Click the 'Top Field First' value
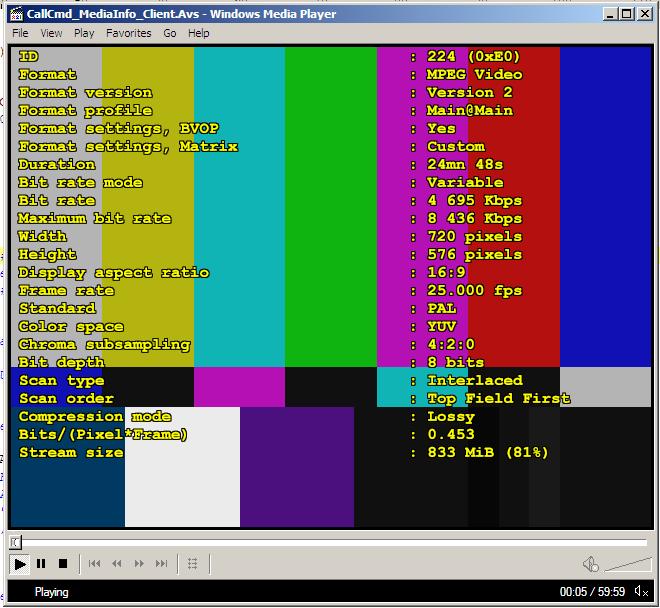Image resolution: width=660 pixels, height=608 pixels. point(499,398)
